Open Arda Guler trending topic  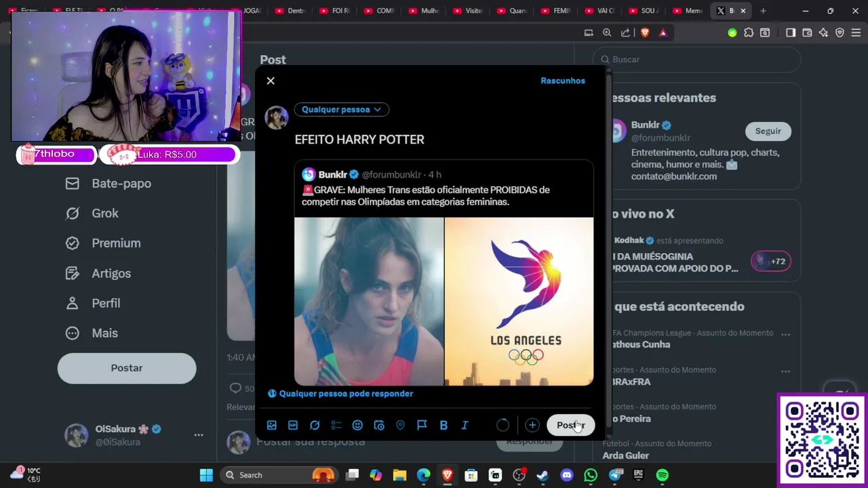click(x=626, y=455)
